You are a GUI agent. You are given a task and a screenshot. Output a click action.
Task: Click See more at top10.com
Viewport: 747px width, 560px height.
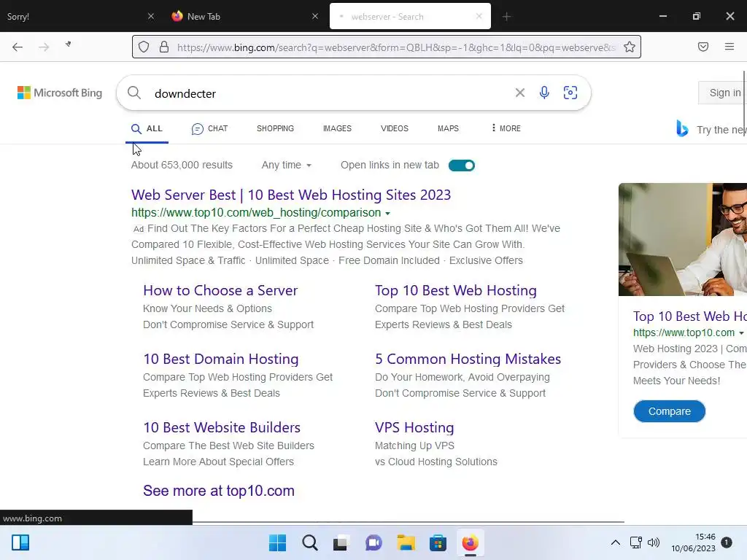pyautogui.click(x=219, y=491)
